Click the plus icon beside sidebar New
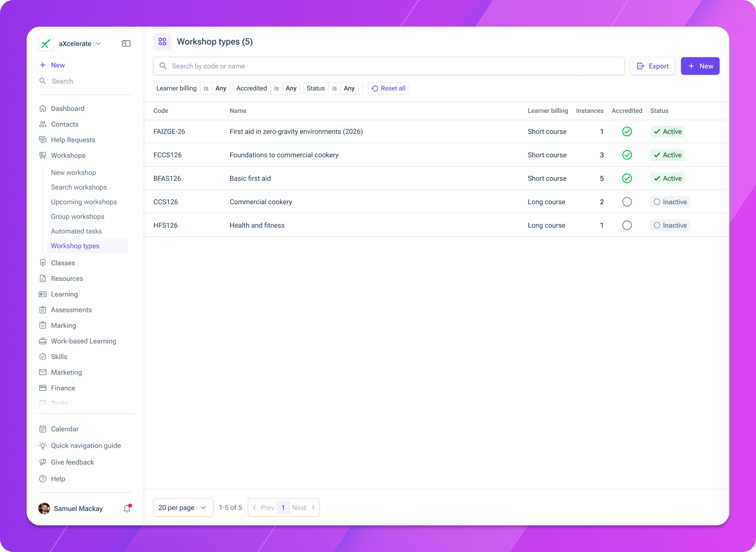 (x=43, y=65)
